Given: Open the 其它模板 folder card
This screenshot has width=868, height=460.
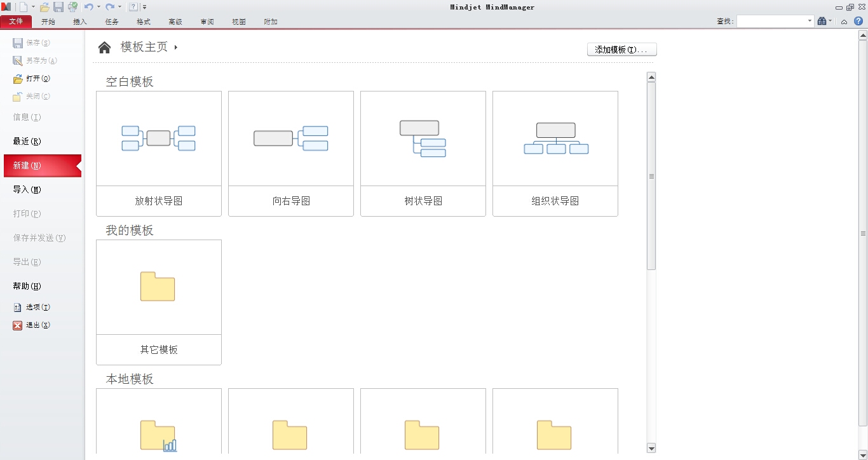Looking at the screenshot, I should click(159, 302).
